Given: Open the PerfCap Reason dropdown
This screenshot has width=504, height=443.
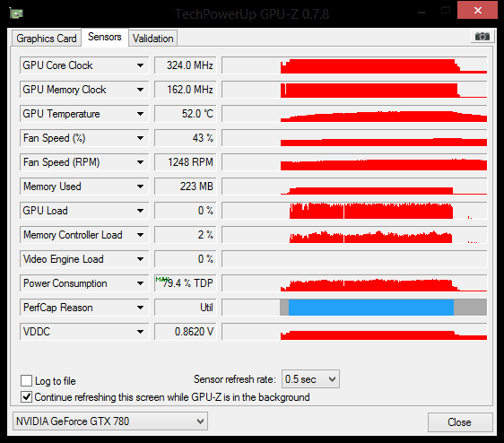Looking at the screenshot, I should (140, 308).
